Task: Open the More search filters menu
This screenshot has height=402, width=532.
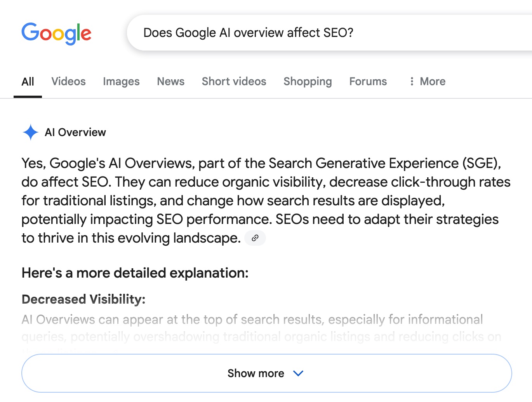Action: tap(427, 81)
